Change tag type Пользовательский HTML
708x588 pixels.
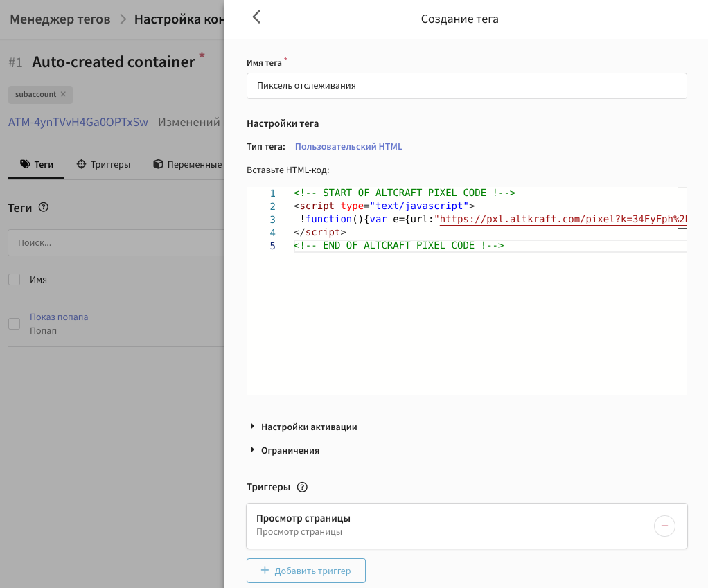348,147
